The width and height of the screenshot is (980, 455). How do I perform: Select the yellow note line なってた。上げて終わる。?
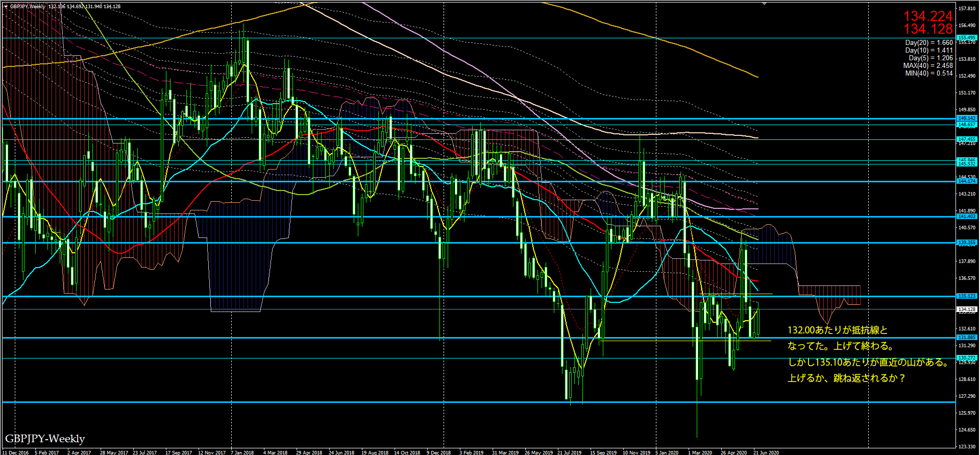click(x=841, y=346)
